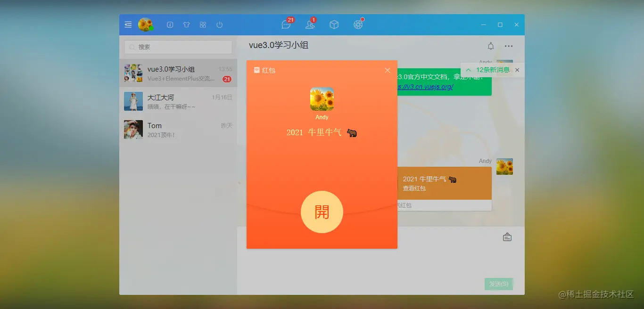This screenshot has width=644, height=309.
Task: Click the 红包 envelope icon in the popup header
Action: click(256, 70)
